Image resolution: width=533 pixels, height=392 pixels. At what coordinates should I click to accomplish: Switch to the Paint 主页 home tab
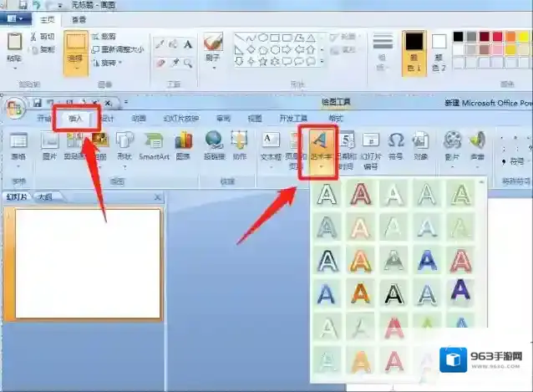point(48,20)
